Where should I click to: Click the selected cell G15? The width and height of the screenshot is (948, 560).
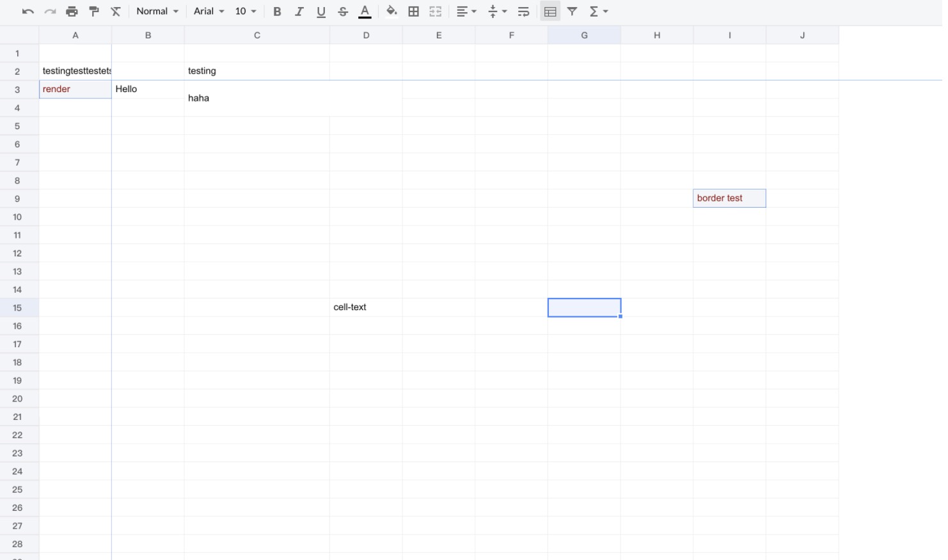[584, 307]
